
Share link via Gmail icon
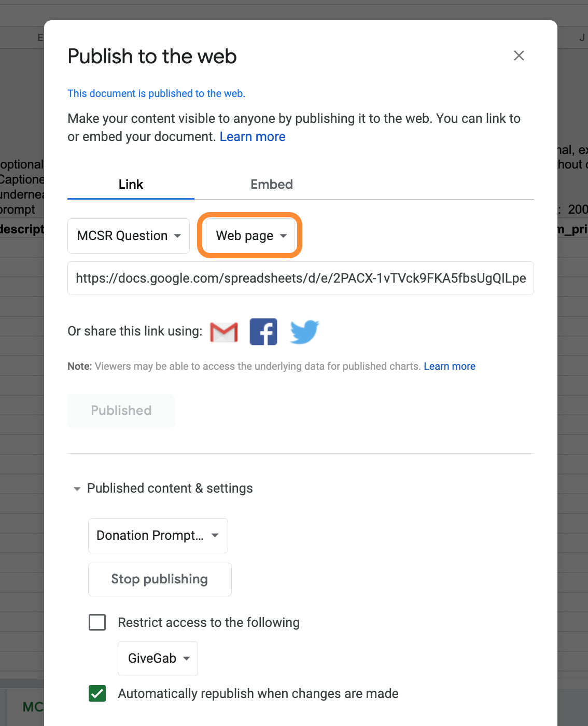click(x=224, y=332)
